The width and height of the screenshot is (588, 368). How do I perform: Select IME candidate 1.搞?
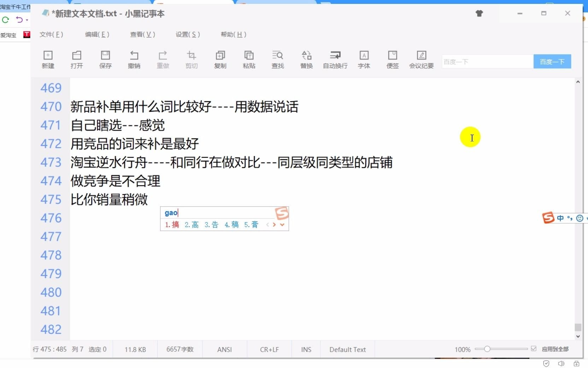point(172,225)
